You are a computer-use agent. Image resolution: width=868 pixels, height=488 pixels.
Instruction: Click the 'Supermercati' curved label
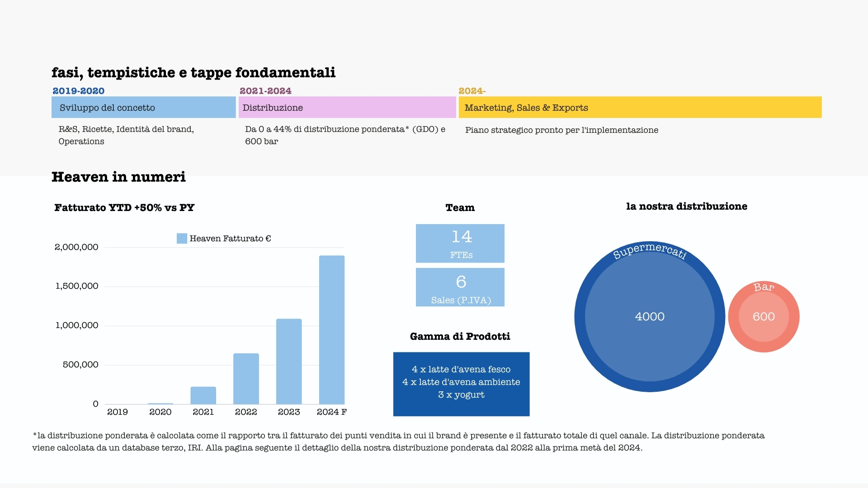pos(650,251)
